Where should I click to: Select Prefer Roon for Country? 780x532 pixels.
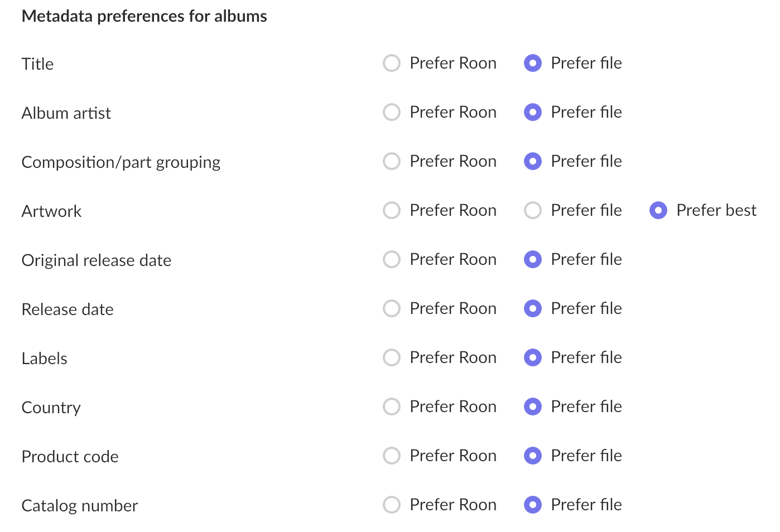[x=392, y=407]
